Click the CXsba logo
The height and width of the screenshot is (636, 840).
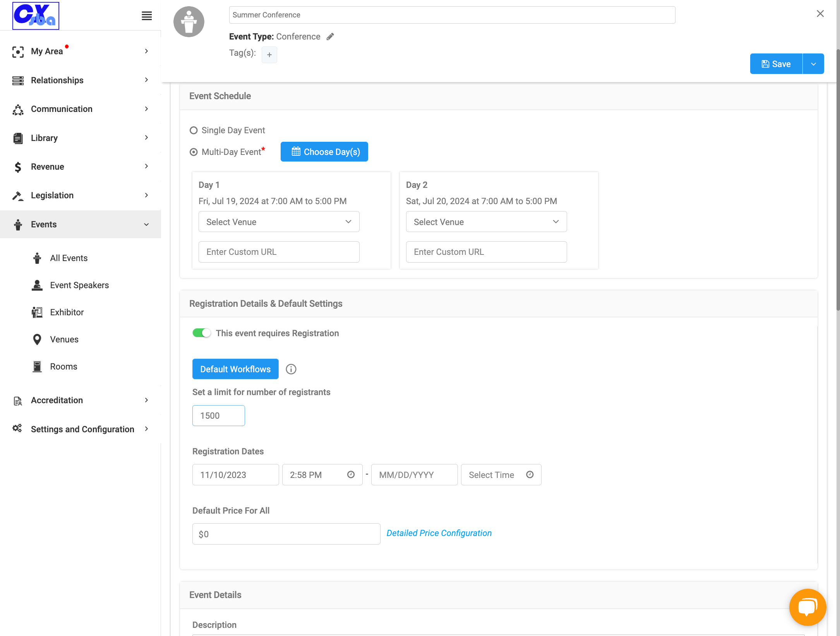[x=36, y=16]
